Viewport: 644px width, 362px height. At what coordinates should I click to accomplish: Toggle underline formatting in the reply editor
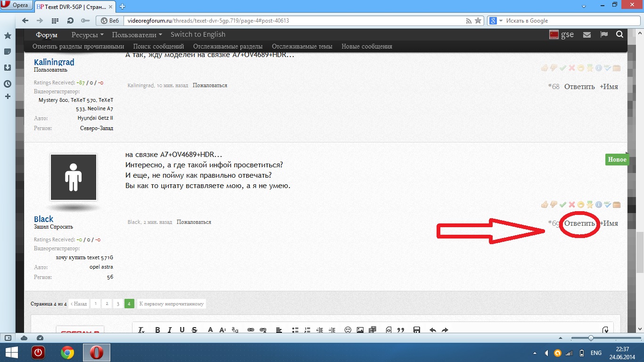pos(182,330)
